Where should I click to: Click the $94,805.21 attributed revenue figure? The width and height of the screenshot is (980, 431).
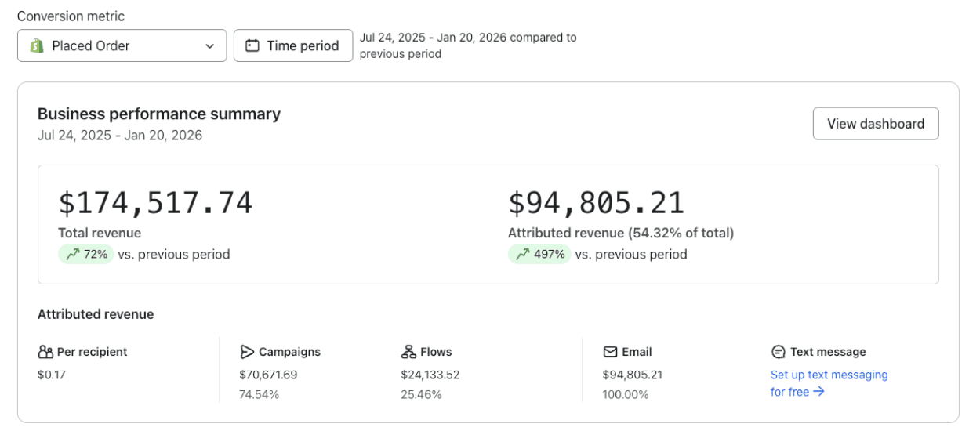(x=596, y=203)
